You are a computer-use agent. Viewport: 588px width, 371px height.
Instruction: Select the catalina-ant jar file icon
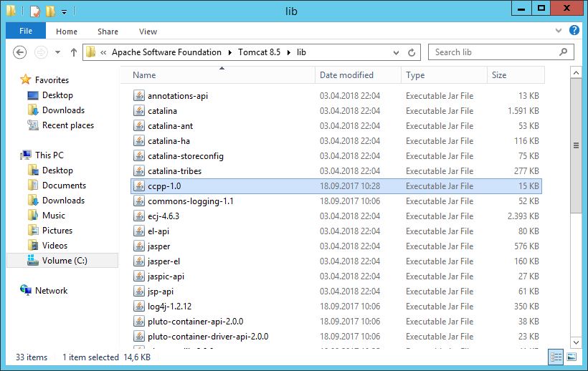[x=138, y=126]
